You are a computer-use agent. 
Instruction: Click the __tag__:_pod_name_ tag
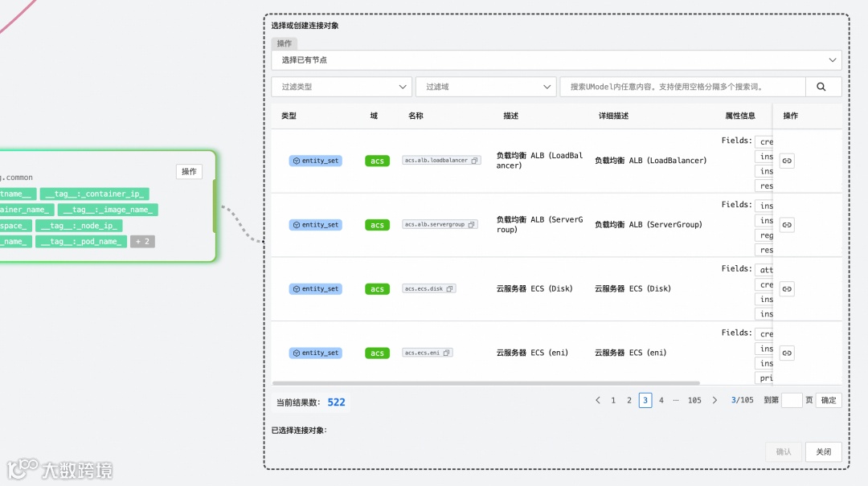point(81,241)
